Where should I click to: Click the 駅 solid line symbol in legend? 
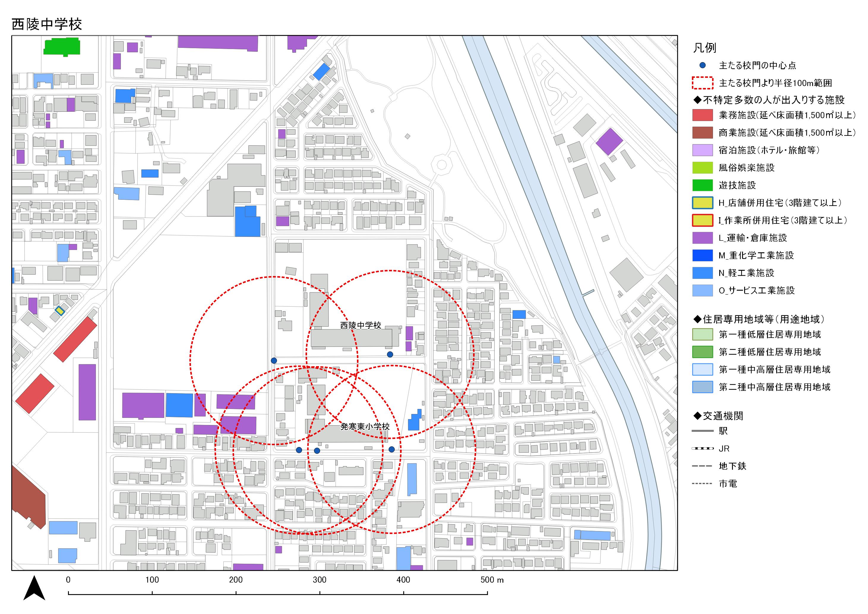pyautogui.click(x=702, y=431)
